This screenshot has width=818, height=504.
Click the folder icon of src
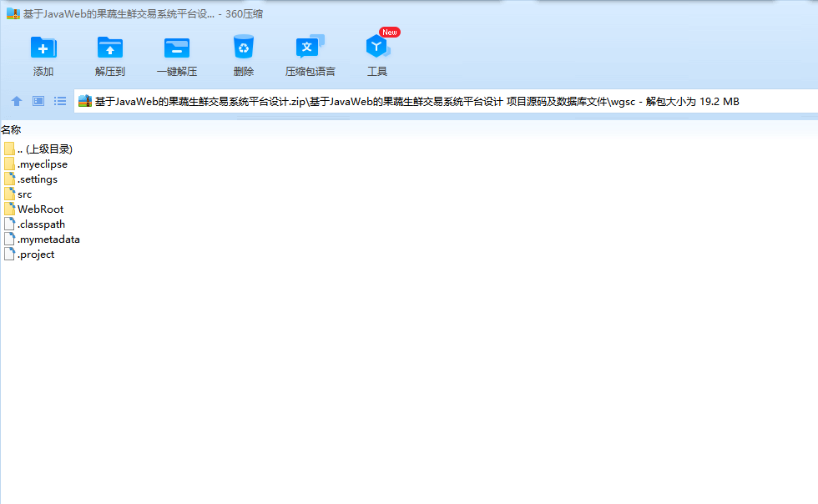[9, 194]
